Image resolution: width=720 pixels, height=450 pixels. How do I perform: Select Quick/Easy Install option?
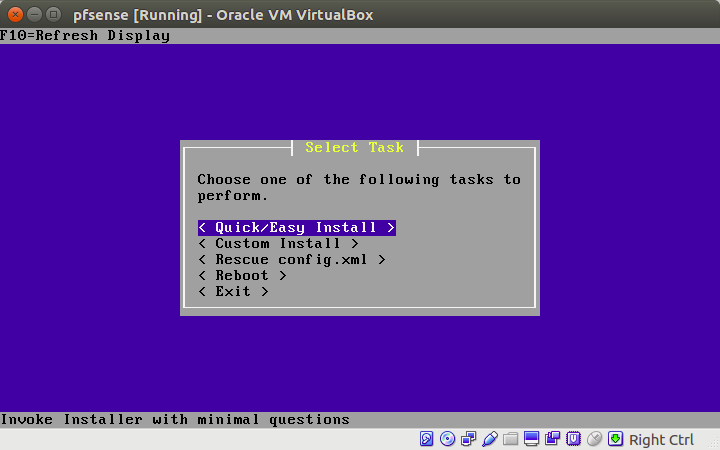297,228
